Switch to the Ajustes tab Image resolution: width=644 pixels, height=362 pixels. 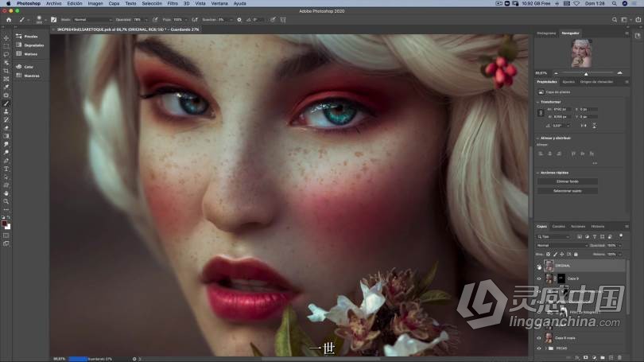pos(568,82)
